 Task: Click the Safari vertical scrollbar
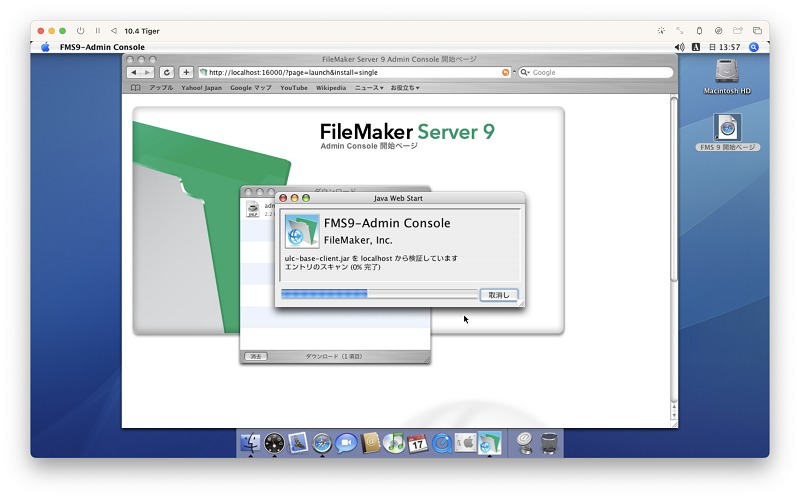click(x=673, y=189)
